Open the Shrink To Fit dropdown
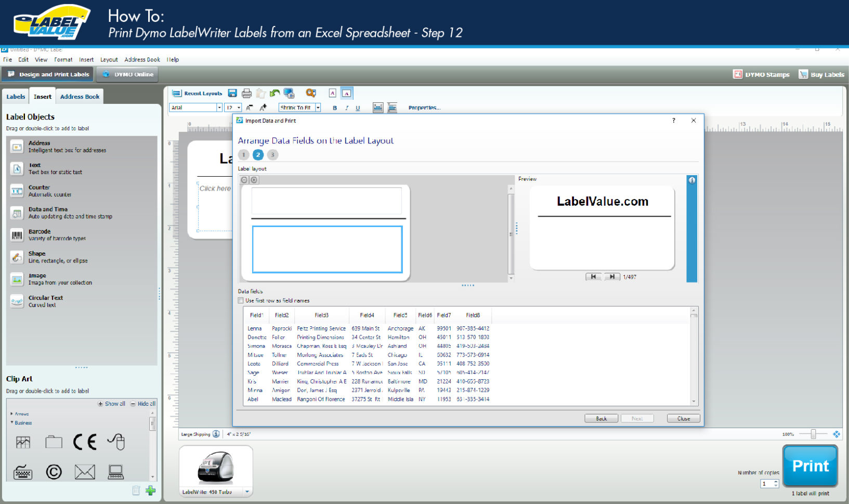The height and width of the screenshot is (504, 849). tap(318, 108)
